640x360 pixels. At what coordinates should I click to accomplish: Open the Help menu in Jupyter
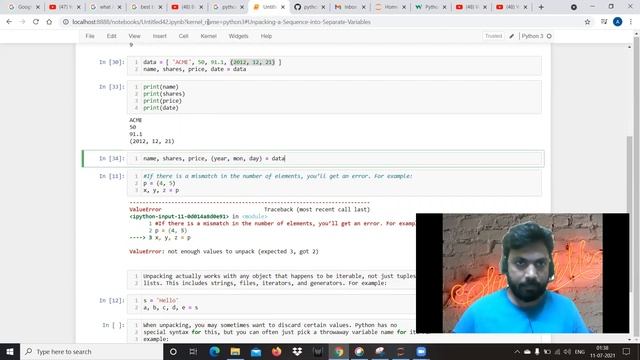[x=266, y=36]
